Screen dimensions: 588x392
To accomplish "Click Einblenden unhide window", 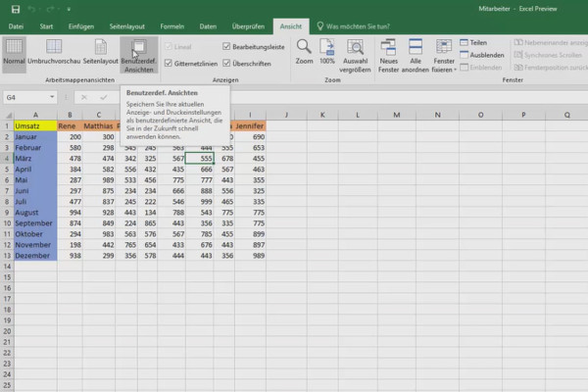I will [481, 68].
